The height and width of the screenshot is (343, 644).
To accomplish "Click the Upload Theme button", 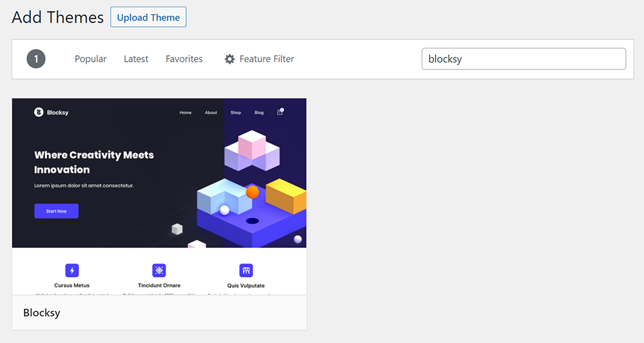I will tap(148, 17).
